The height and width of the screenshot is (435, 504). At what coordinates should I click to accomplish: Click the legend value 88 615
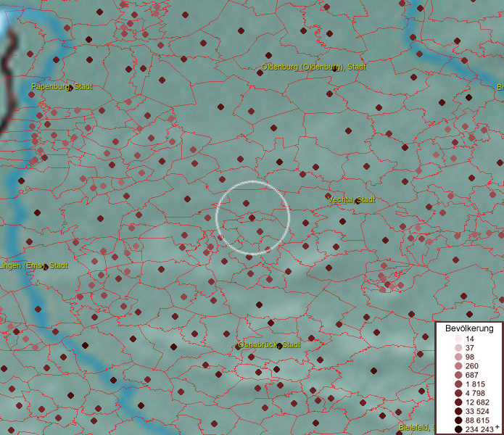(477, 420)
